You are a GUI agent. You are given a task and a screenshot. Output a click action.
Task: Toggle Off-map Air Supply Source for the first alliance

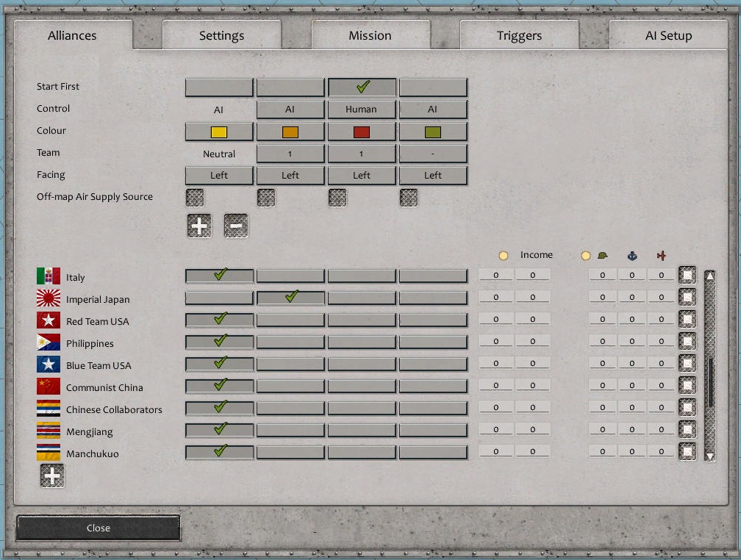tap(194, 197)
